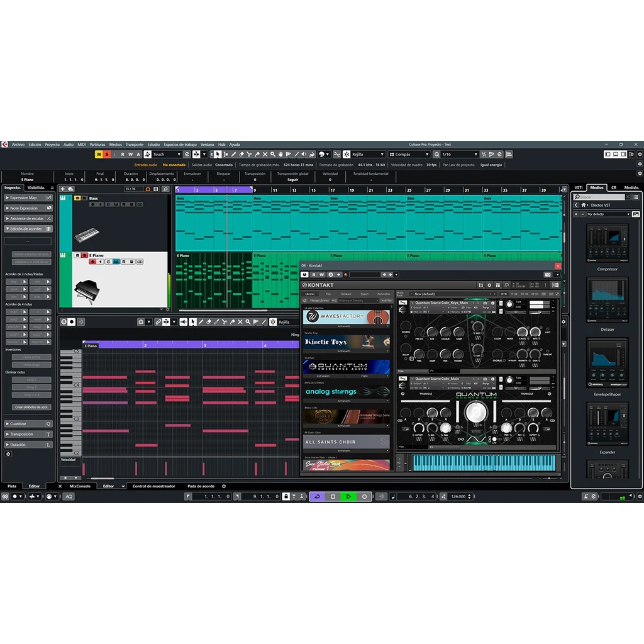
Task: Click the Record button in transport
Action: tap(364, 497)
